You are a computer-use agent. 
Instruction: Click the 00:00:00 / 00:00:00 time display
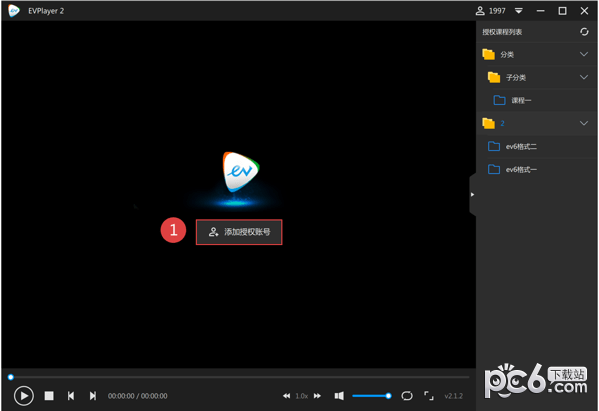pyautogui.click(x=138, y=396)
